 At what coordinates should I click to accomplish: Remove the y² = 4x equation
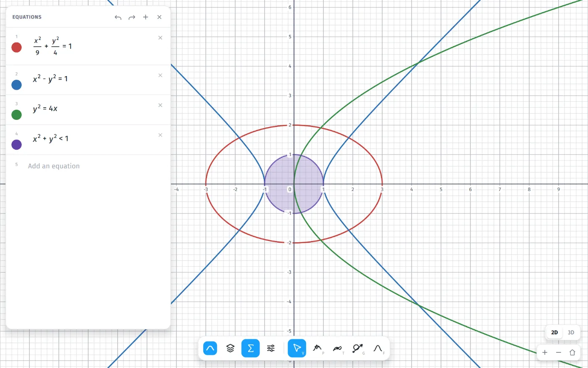160,105
